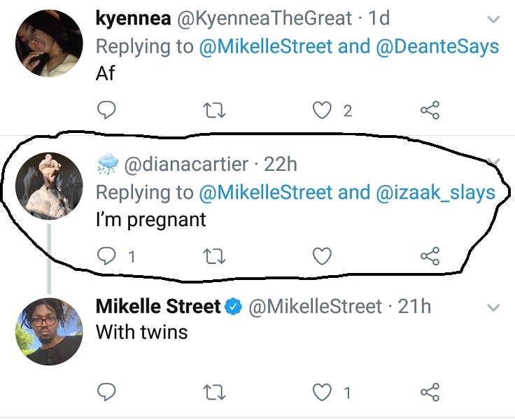Like the "I'm pregnant" tweet
Screen dimensions: 515x420
coord(322,257)
